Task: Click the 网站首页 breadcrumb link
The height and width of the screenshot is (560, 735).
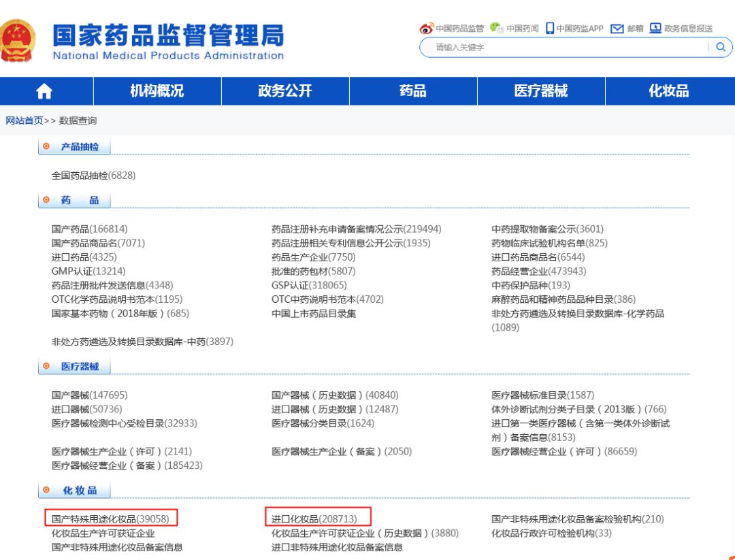Action: tap(24, 120)
